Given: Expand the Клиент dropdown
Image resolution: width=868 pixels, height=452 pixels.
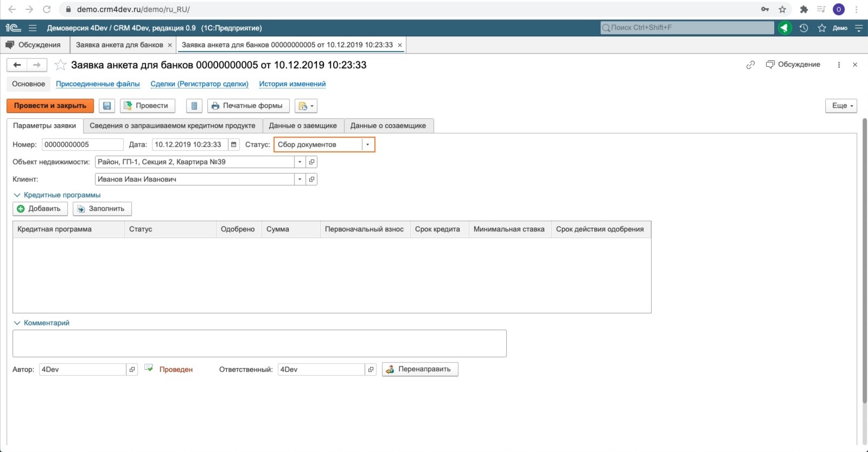Looking at the screenshot, I should coord(299,179).
